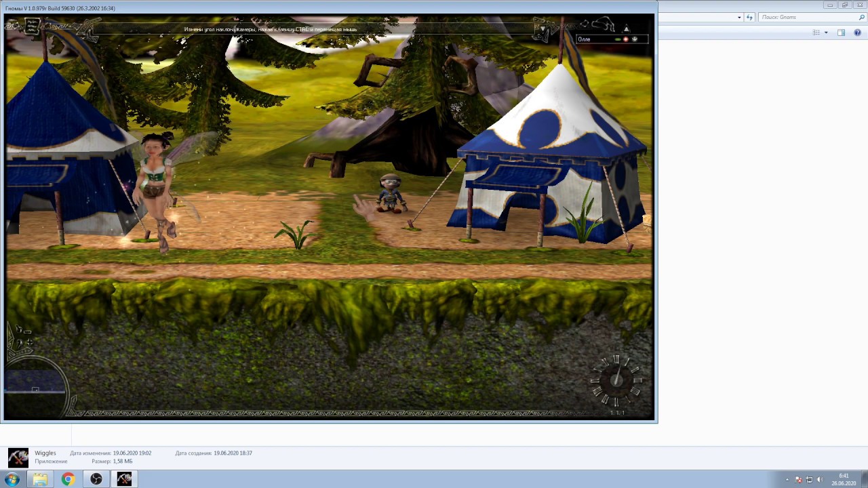The height and width of the screenshot is (488, 868).
Task: Open the volume control tray icon
Action: (x=820, y=480)
